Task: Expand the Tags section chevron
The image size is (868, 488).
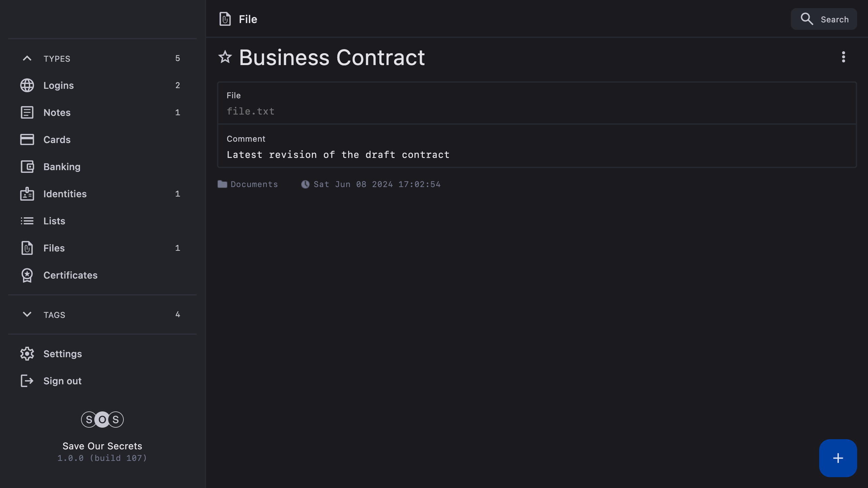Action: coord(27,314)
